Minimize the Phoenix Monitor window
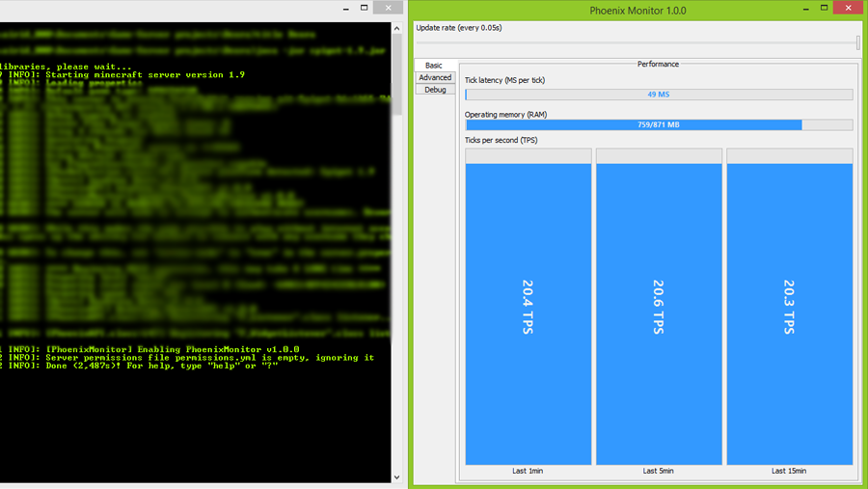 pos(806,8)
